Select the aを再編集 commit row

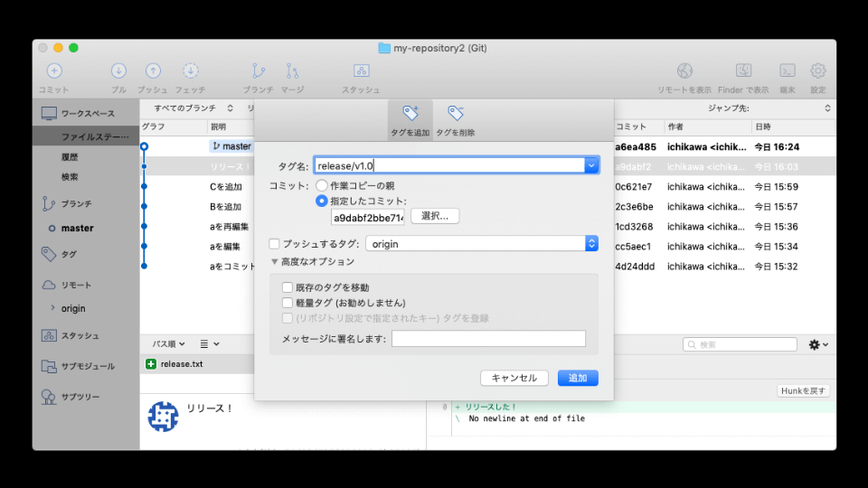(229, 226)
